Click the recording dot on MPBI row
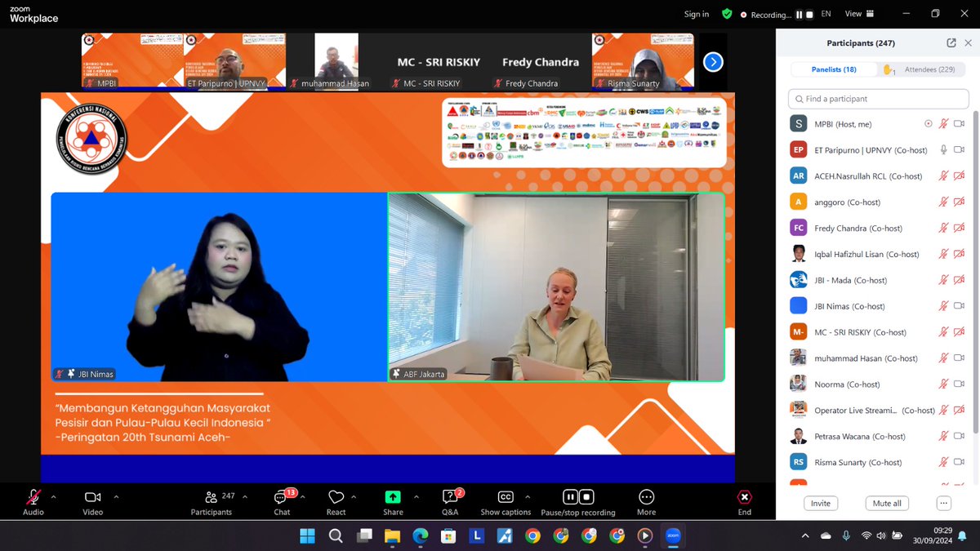Screen dimensions: 980x551 point(928,124)
